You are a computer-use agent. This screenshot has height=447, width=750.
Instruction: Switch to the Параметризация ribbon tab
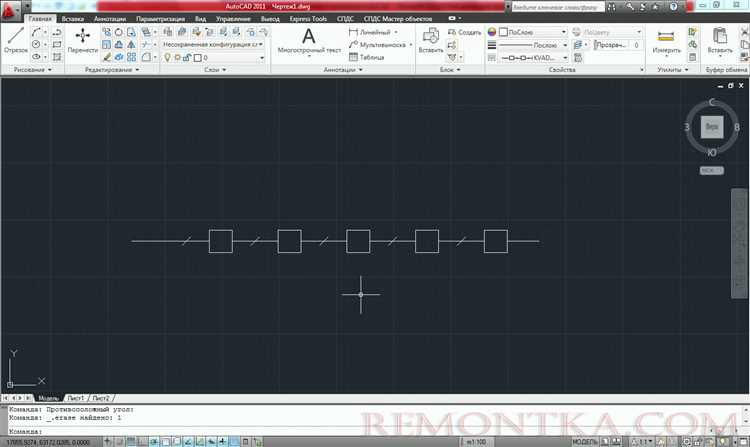(160, 19)
